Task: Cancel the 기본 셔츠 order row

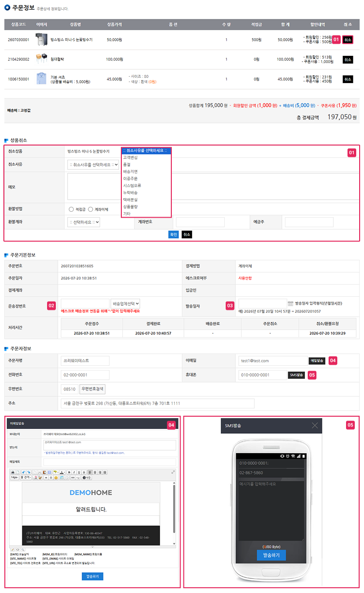Action: [x=347, y=79]
